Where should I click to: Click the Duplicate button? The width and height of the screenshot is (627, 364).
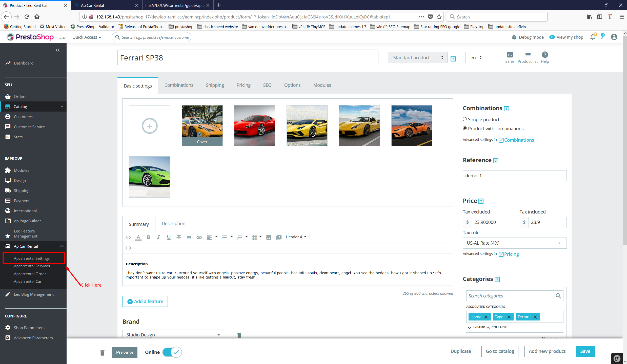pyautogui.click(x=460, y=351)
